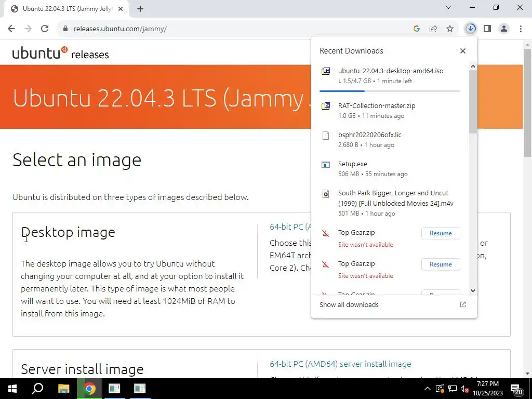View site information via the padlock icon

tap(65, 29)
